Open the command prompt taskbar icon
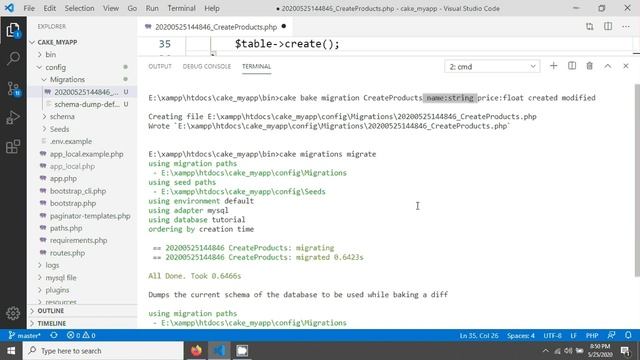The width and height of the screenshot is (640, 360). (242, 351)
